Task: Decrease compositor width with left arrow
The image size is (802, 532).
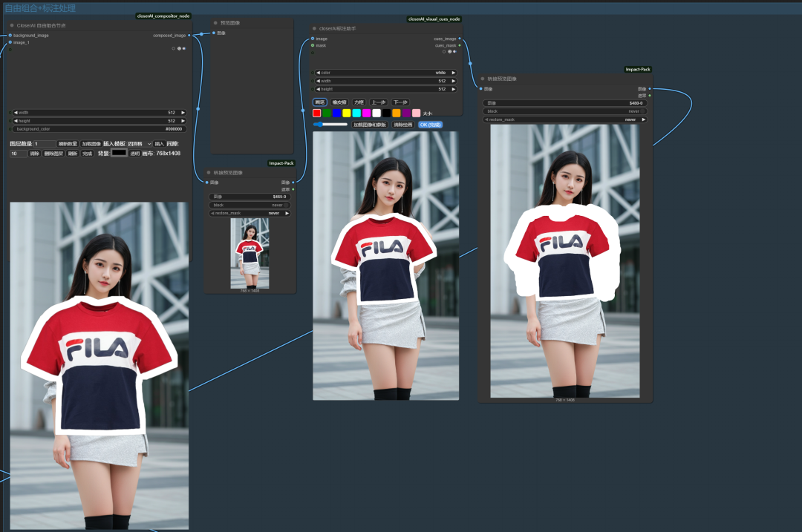Action: point(16,113)
